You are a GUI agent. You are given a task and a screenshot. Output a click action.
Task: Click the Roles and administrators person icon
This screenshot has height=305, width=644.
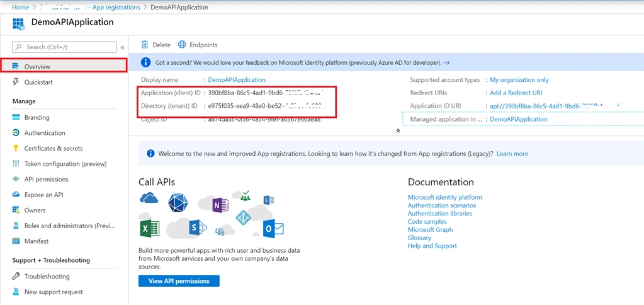[16, 226]
